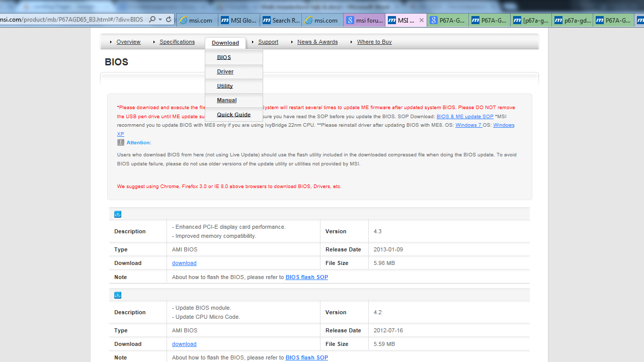Image resolution: width=644 pixels, height=362 pixels.
Task: Open the Specifications nav item
Action: [177, 42]
